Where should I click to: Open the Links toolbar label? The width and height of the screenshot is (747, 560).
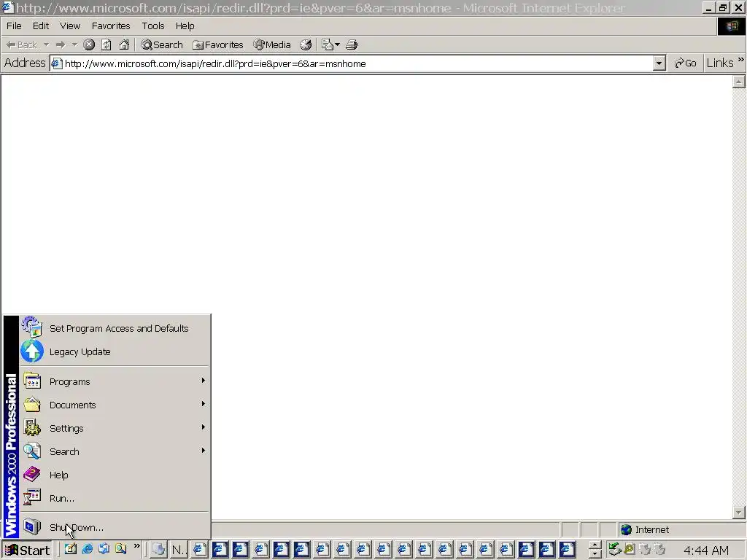click(720, 63)
